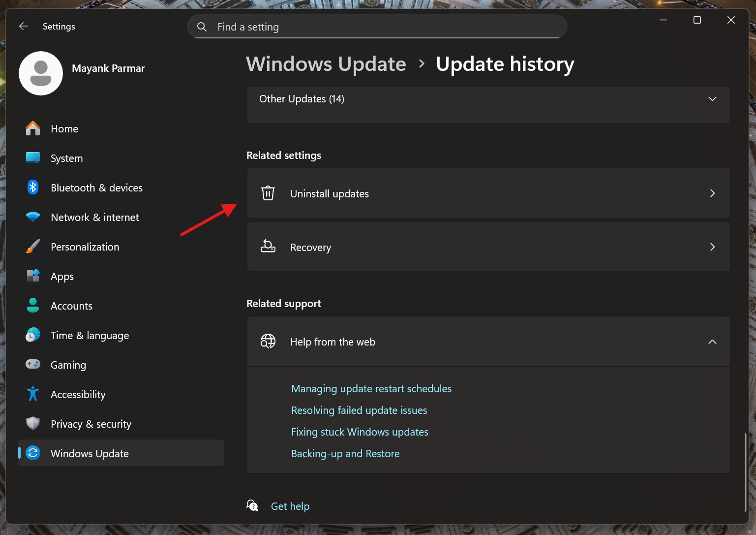The width and height of the screenshot is (756, 535).
Task: Click the Apps icon in sidebar
Action: point(32,276)
